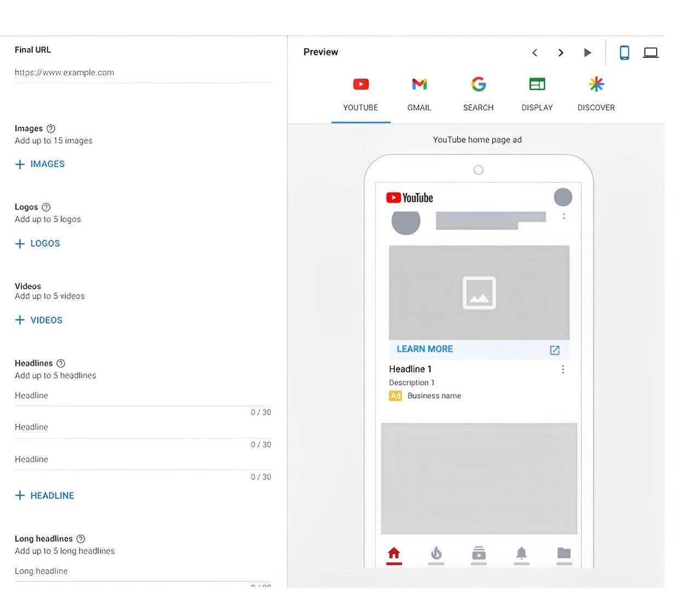Open the three-dot menu beside Headline 1
The width and height of the screenshot is (700, 589).
tap(563, 370)
